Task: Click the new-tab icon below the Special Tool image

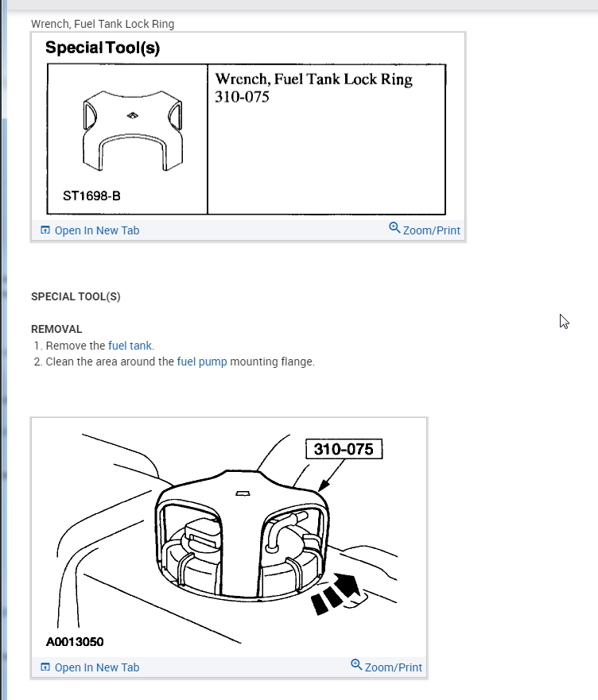Action: (45, 230)
